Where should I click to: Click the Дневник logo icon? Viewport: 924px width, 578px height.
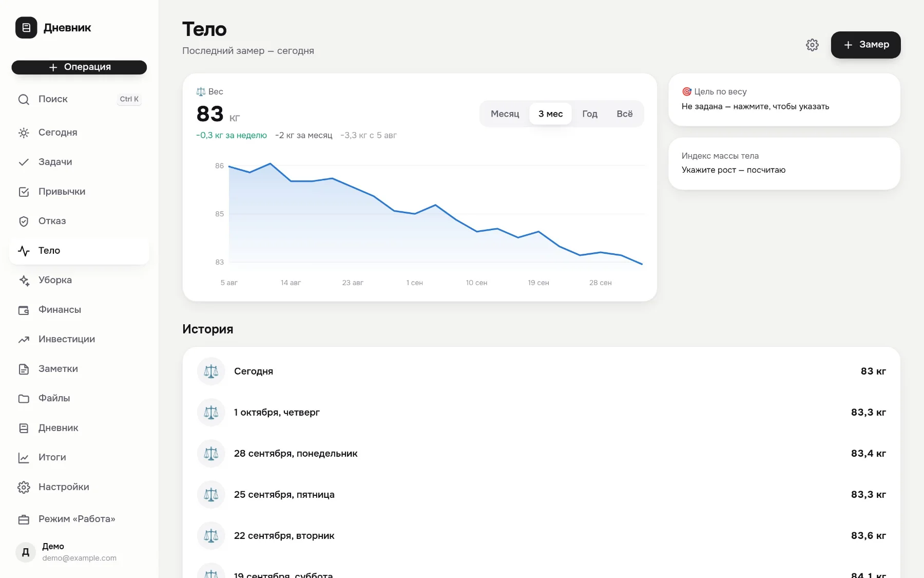click(26, 28)
